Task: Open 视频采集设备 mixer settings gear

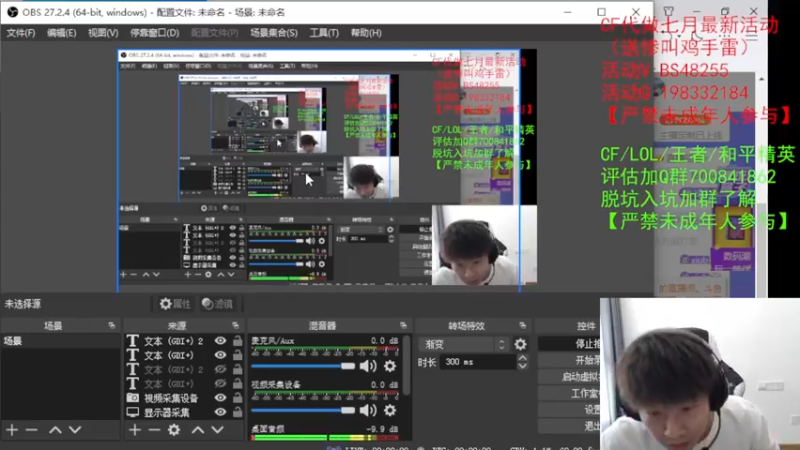Action: tap(390, 410)
